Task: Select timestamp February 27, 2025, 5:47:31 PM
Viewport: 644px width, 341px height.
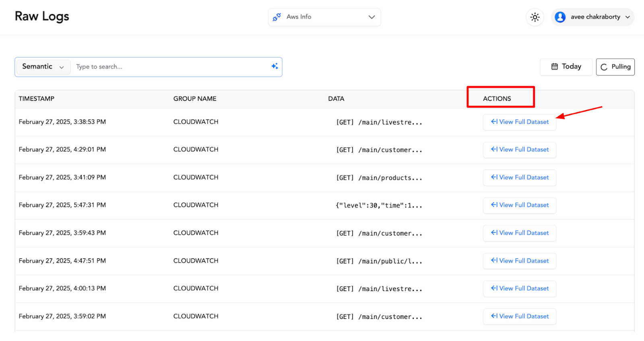Action: tap(62, 205)
